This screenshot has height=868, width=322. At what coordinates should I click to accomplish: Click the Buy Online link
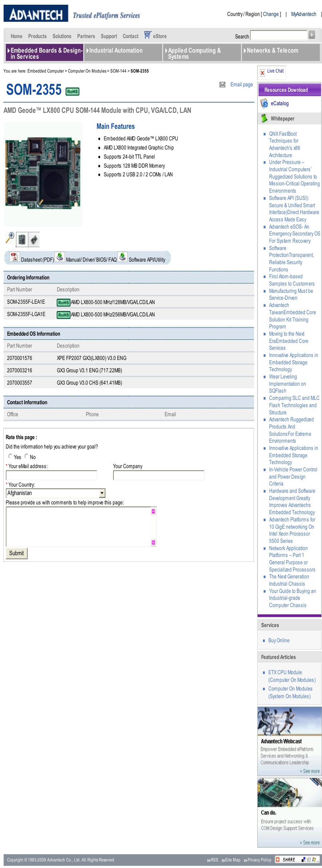point(279,640)
